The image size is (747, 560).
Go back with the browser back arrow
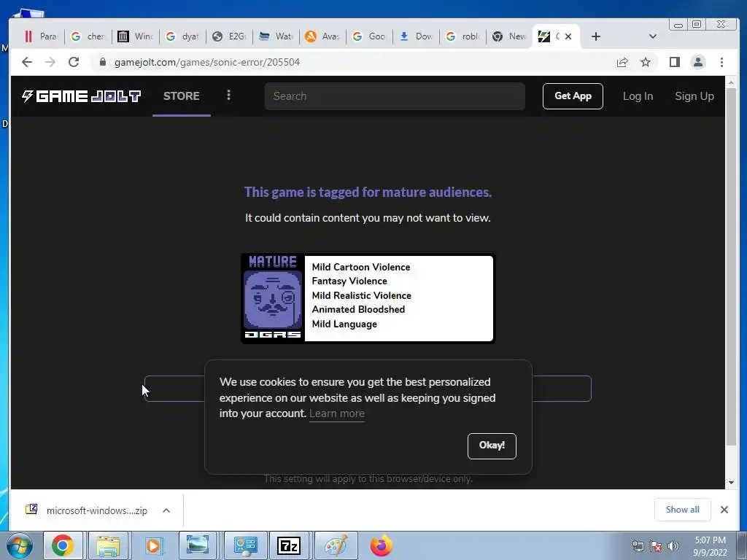(27, 63)
